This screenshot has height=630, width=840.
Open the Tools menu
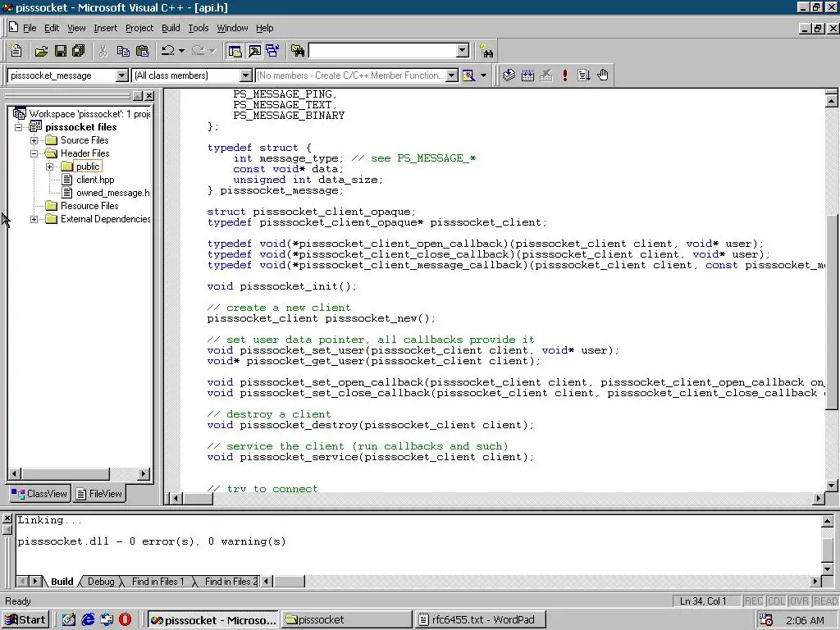(x=199, y=28)
